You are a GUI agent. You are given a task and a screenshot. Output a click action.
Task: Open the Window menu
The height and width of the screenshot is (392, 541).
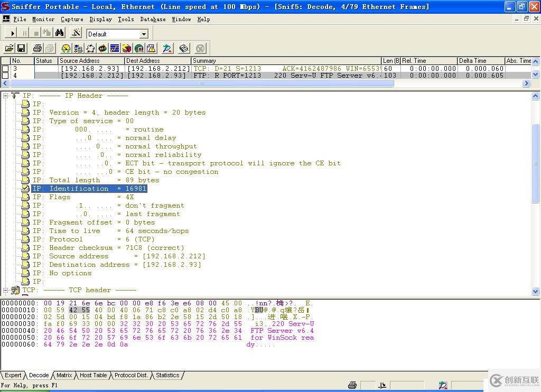[x=181, y=20]
